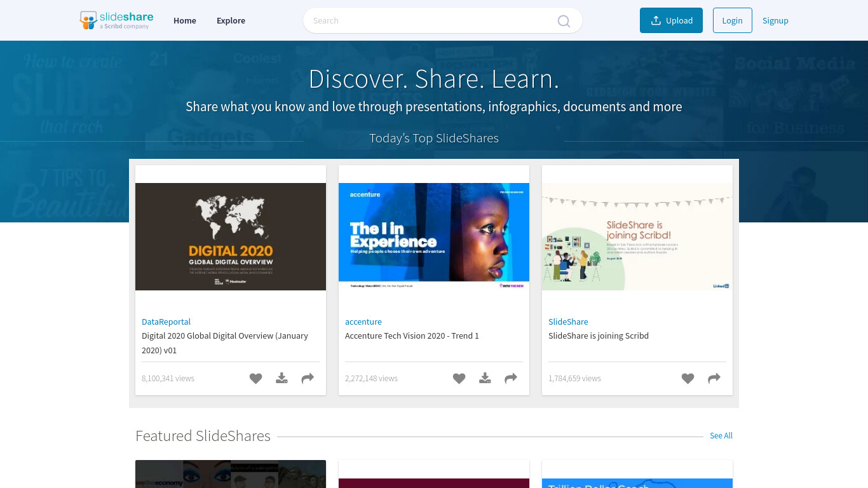Open SlideShare is joining Scribd title link
This screenshot has width=868, height=488.
(599, 335)
